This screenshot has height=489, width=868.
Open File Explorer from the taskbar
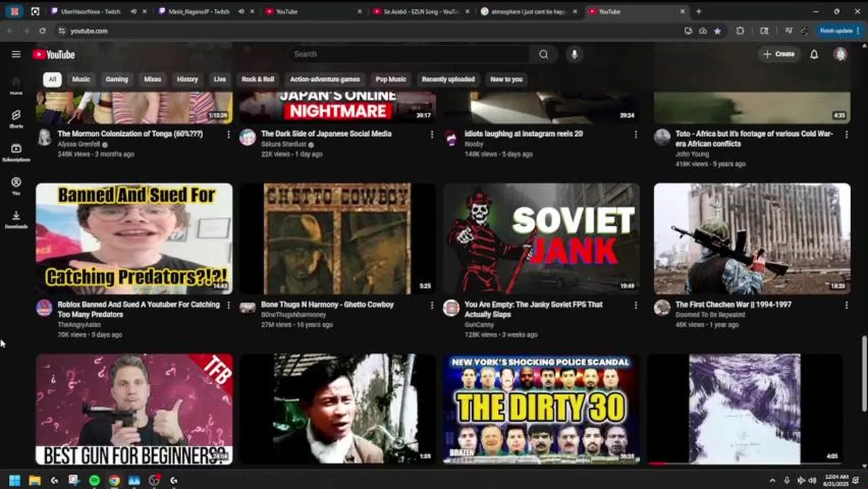pyautogui.click(x=35, y=480)
